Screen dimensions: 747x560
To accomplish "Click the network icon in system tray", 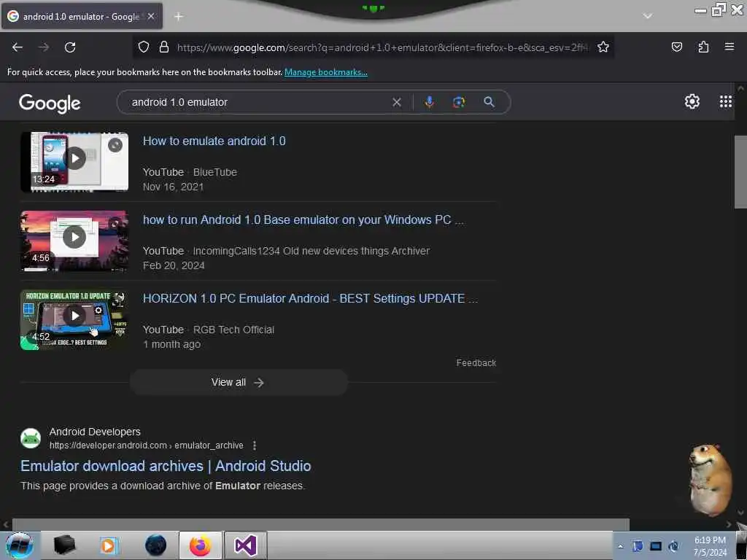I will tap(673, 546).
